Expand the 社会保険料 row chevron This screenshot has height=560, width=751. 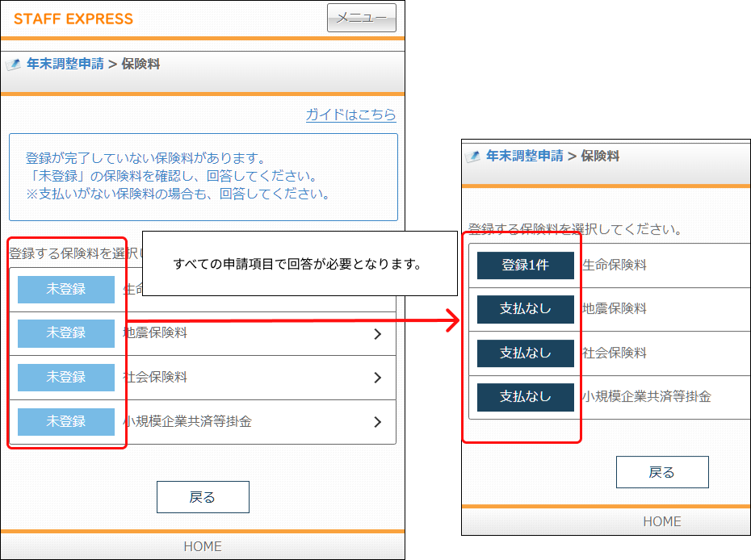377,378
